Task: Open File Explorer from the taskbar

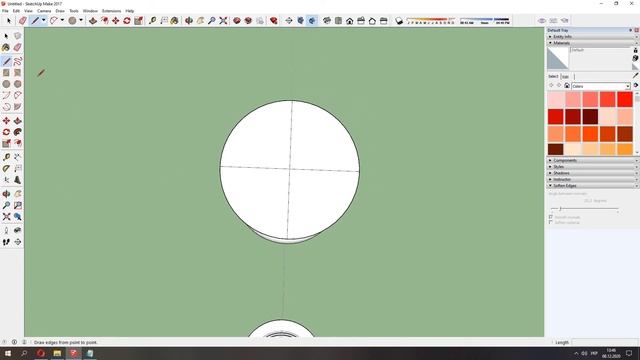Action: pyautogui.click(x=57, y=353)
